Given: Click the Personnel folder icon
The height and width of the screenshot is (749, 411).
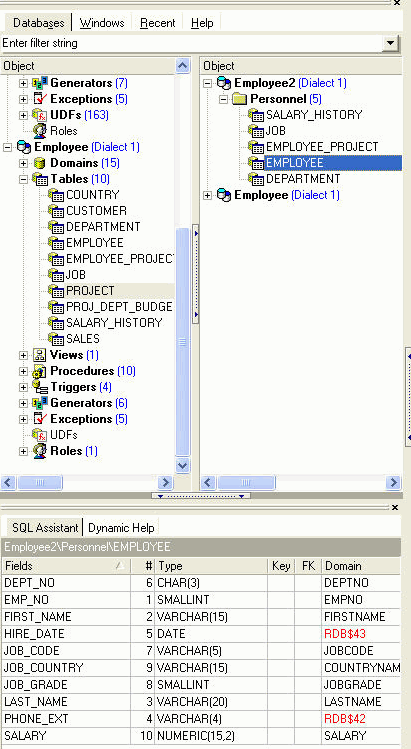Looking at the screenshot, I should click(x=240, y=99).
